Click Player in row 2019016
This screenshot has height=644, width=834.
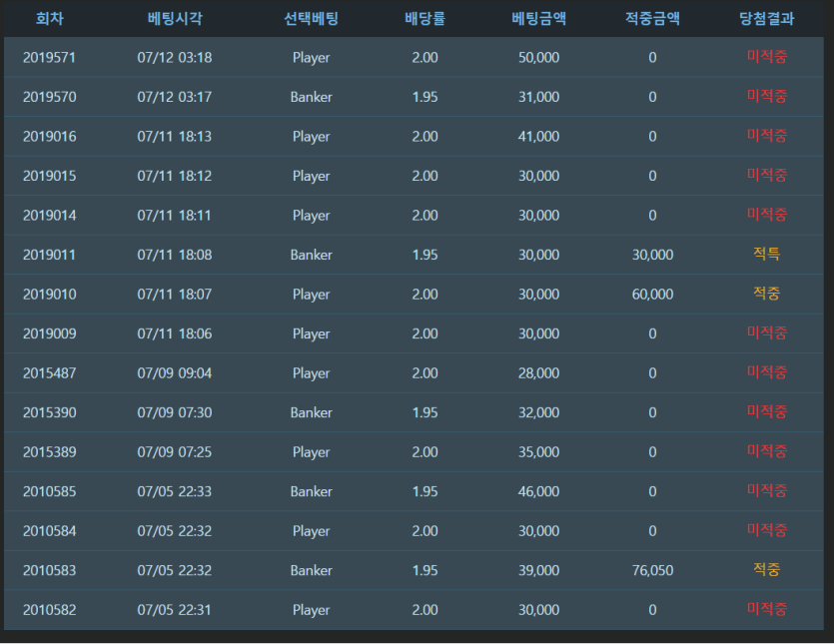pos(312,137)
